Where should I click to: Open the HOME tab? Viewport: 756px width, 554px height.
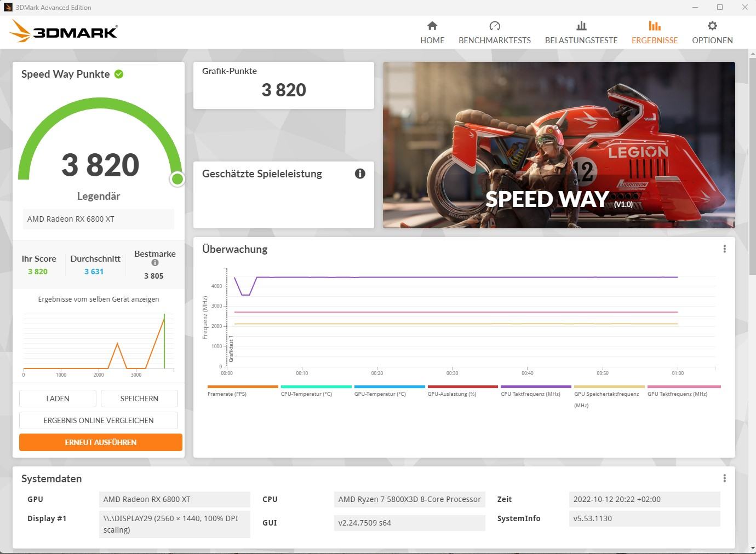point(432,33)
